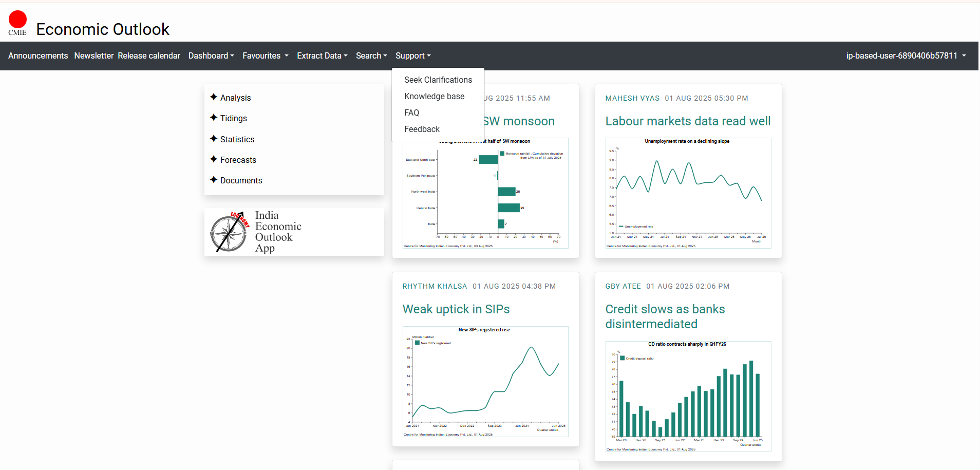Click the star icon beside Tidings
The width and height of the screenshot is (980, 470).
click(214, 118)
